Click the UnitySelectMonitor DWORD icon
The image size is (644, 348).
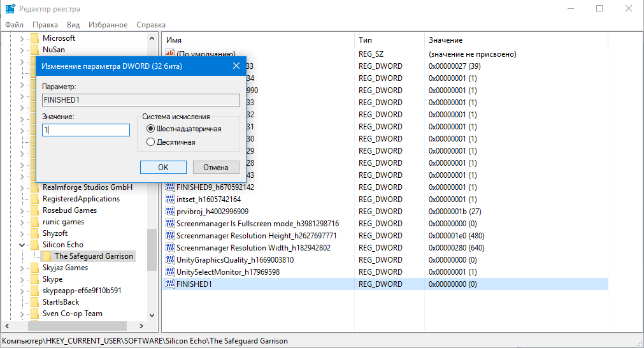[x=170, y=272]
